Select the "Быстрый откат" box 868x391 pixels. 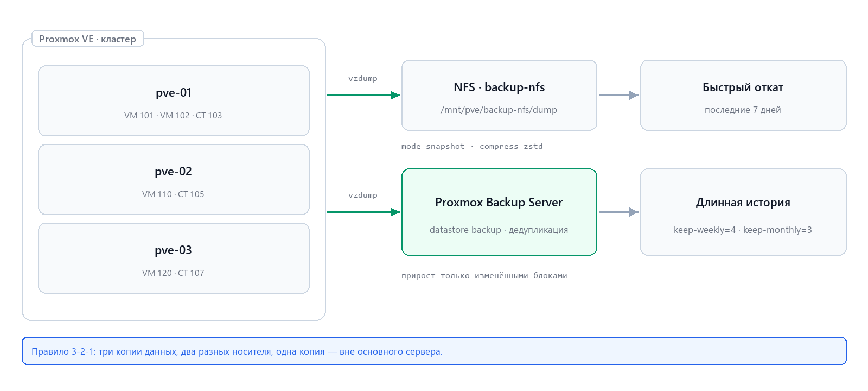(x=743, y=96)
